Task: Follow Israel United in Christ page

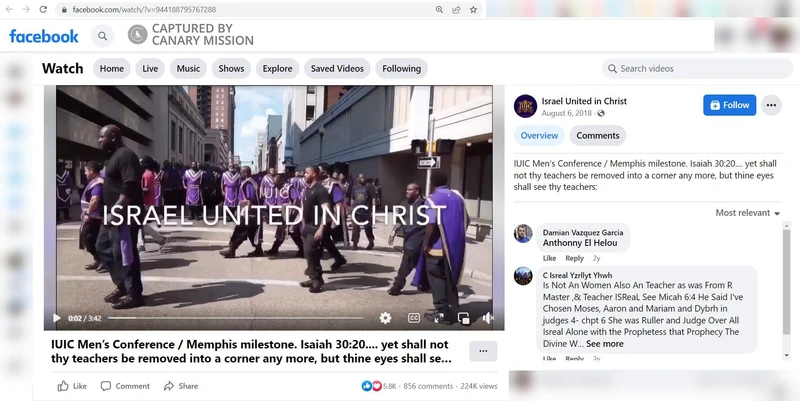Action: click(730, 105)
